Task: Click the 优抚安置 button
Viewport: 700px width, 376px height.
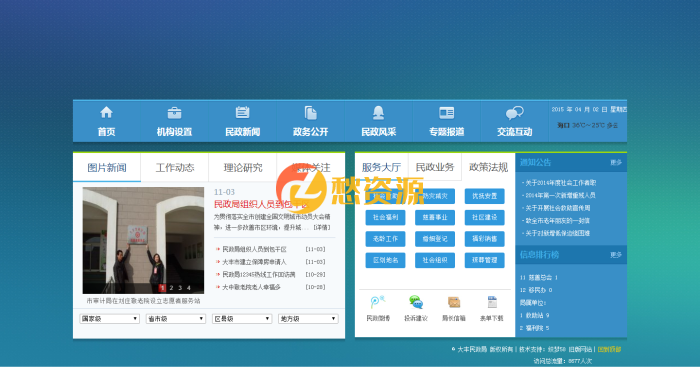Action: tap(484, 196)
